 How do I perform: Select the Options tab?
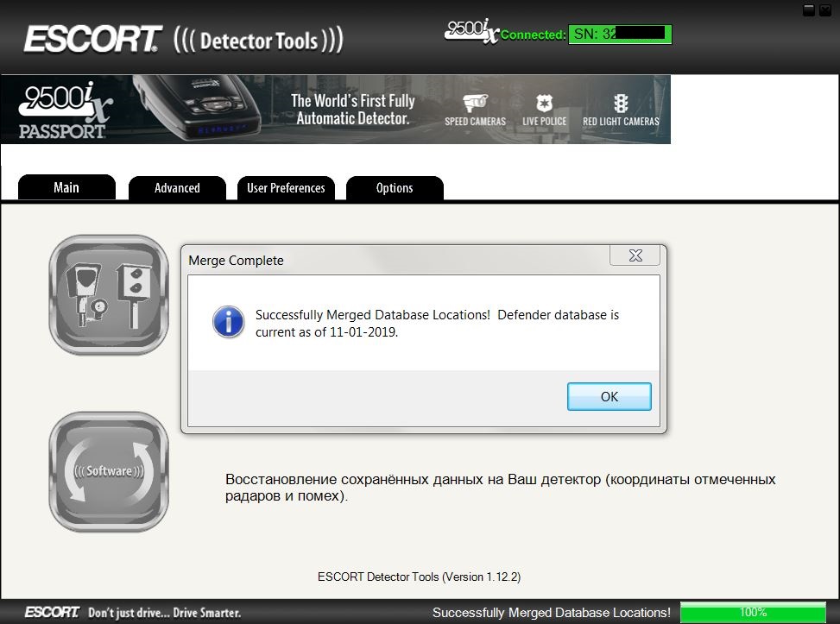pos(395,188)
